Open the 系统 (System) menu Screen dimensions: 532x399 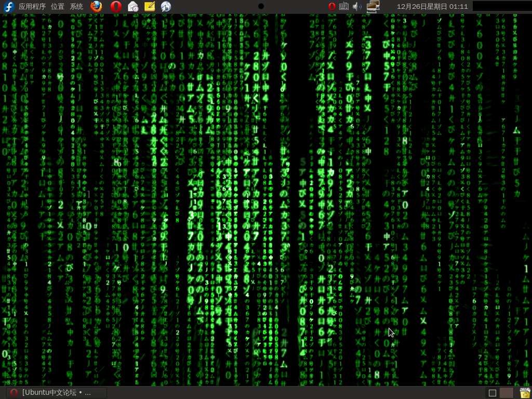pos(76,6)
